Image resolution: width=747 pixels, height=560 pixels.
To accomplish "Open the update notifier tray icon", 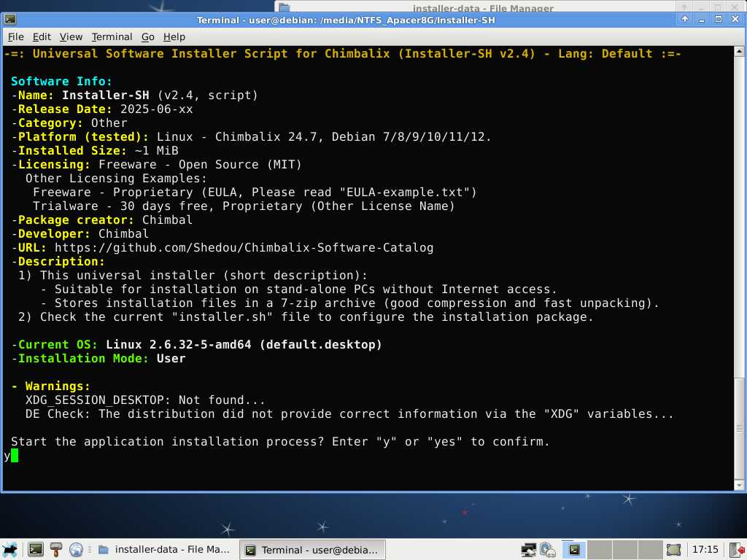I will [548, 550].
